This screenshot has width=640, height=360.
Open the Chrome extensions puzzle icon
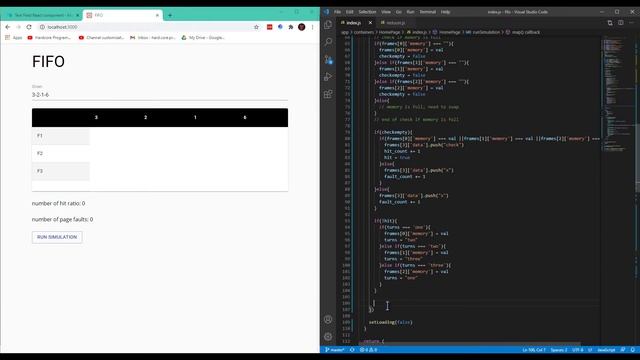point(291,27)
